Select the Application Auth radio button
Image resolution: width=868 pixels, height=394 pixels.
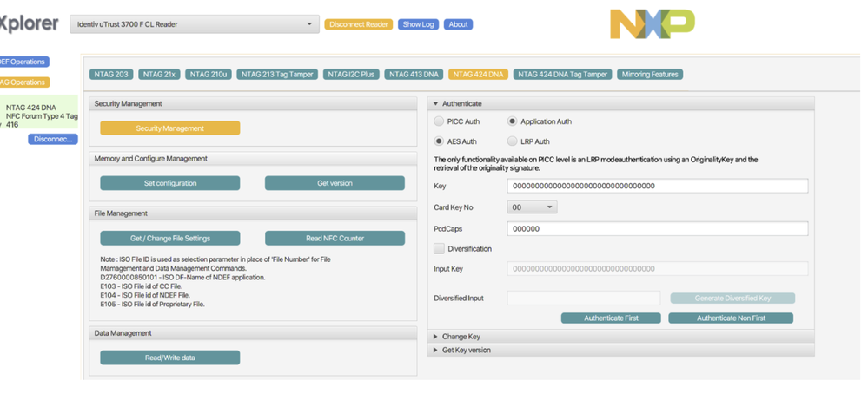pyautogui.click(x=512, y=121)
